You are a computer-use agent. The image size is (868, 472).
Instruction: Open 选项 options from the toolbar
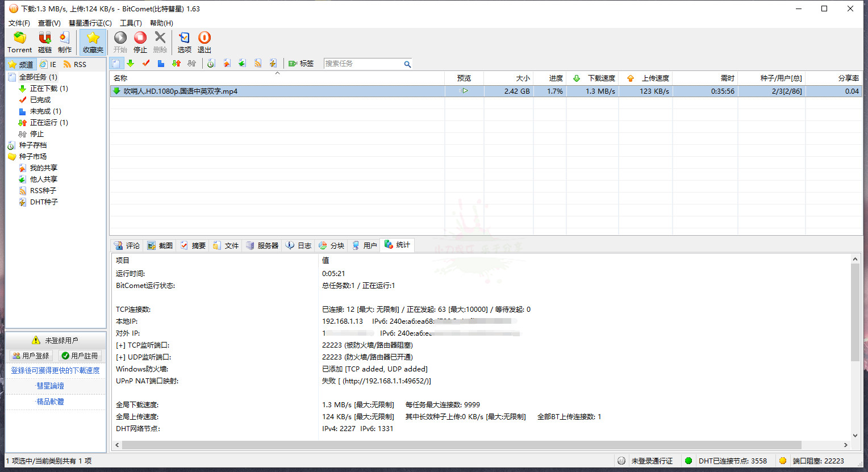tap(184, 43)
